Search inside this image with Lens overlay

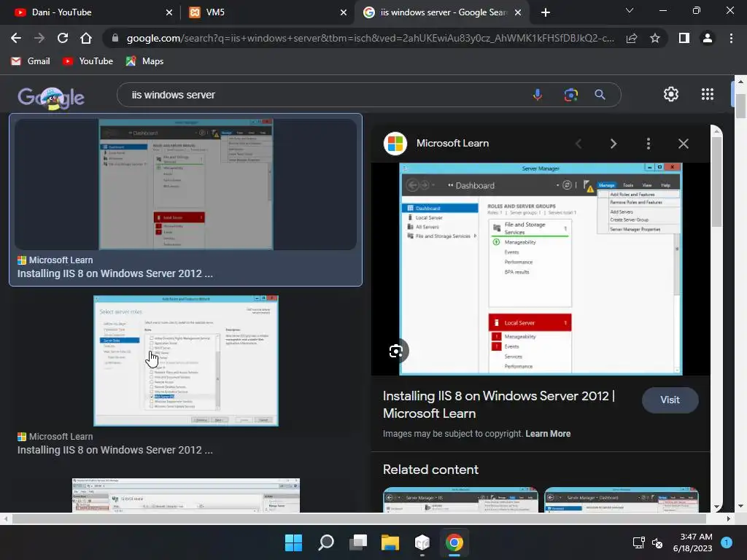(x=396, y=351)
